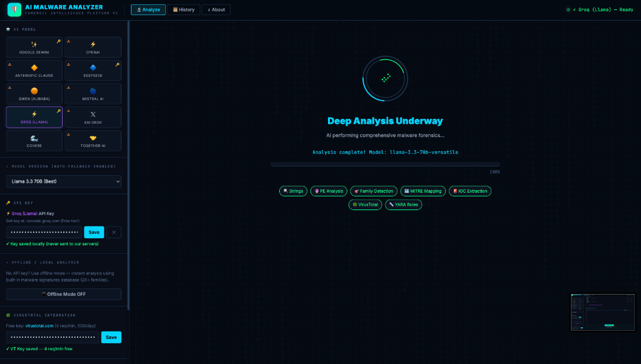Clear the Groq API key with X button

114,232
